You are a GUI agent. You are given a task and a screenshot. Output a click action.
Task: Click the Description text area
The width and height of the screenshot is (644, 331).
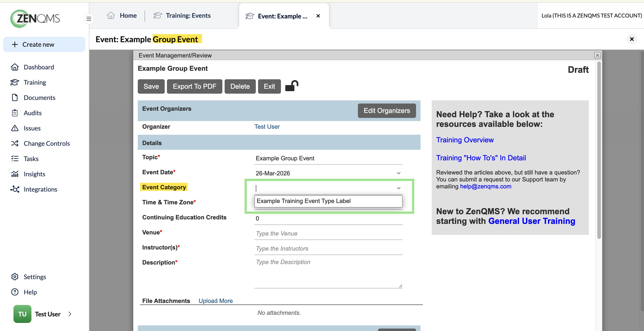328,273
